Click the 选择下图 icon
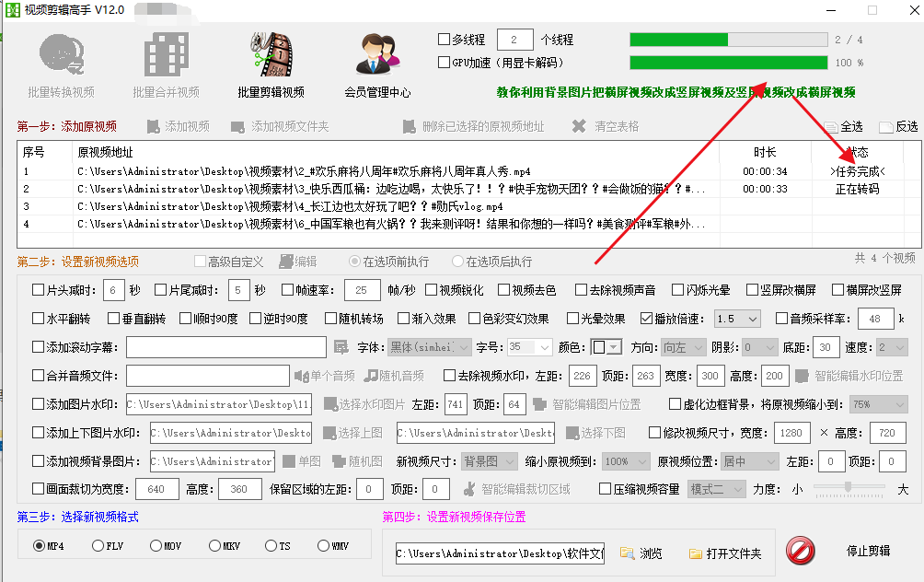Screen dimensions: 924x582 click(572, 434)
